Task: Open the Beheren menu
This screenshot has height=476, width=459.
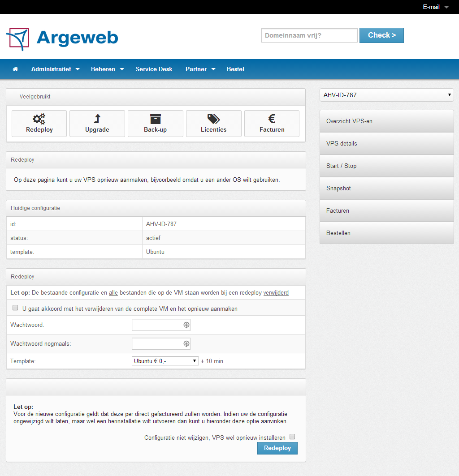Action: pyautogui.click(x=107, y=69)
